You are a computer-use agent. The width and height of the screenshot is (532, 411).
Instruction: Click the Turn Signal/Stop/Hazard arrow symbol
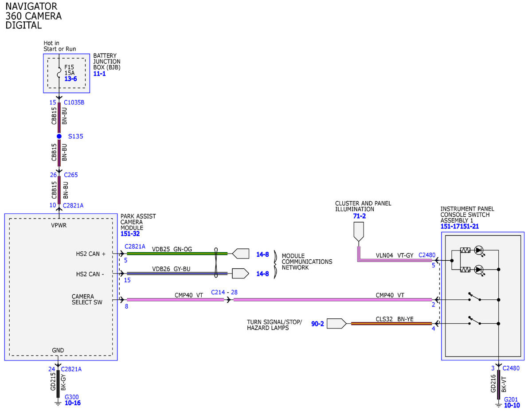click(337, 324)
